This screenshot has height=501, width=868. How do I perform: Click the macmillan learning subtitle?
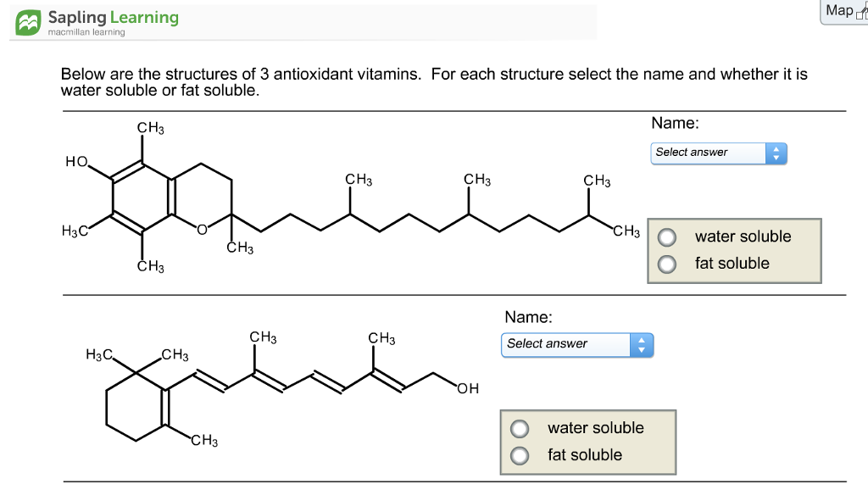click(x=86, y=32)
